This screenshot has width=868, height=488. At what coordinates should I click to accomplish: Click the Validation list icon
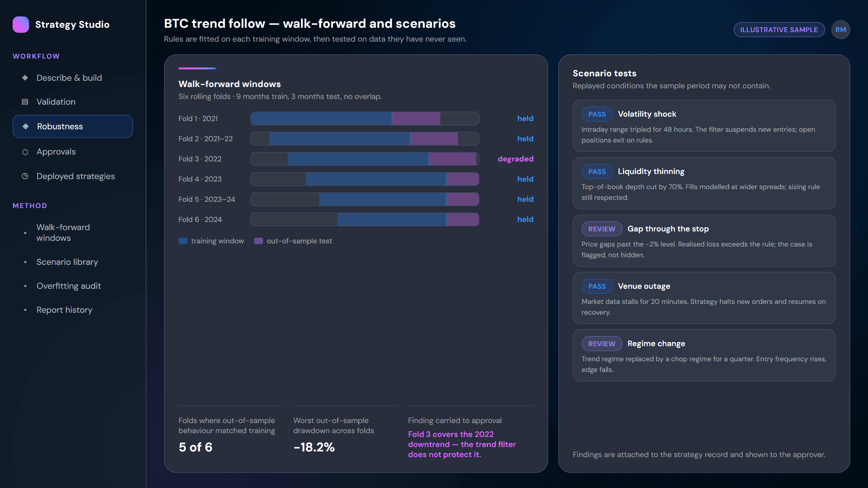(25, 102)
